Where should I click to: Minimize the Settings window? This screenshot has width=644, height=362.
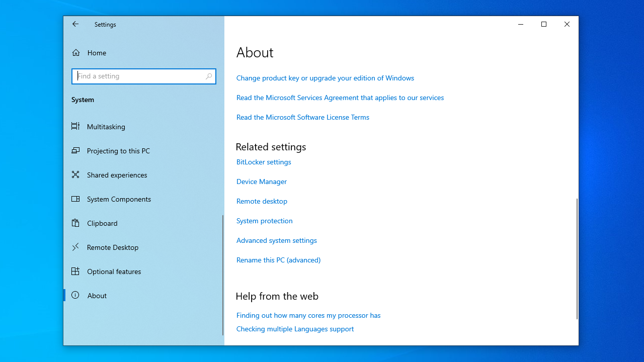click(x=521, y=24)
